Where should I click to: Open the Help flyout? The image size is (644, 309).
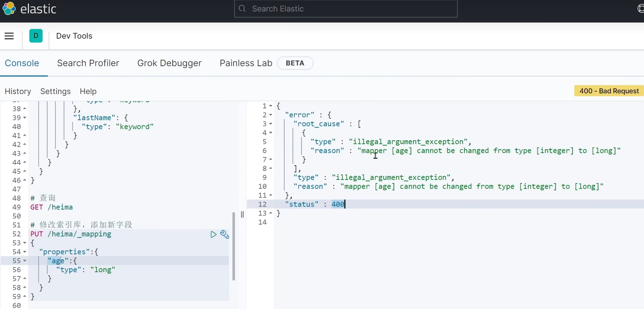point(88,92)
